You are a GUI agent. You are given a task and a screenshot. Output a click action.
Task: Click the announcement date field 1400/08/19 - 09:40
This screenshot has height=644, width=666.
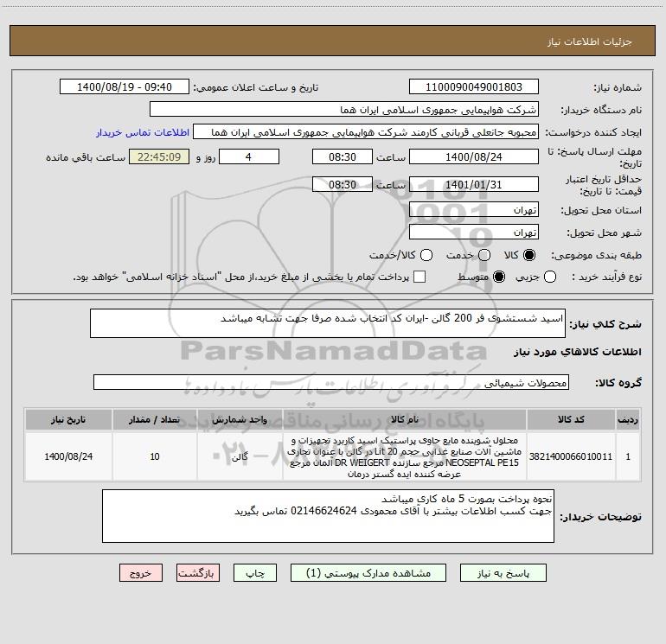tap(125, 87)
